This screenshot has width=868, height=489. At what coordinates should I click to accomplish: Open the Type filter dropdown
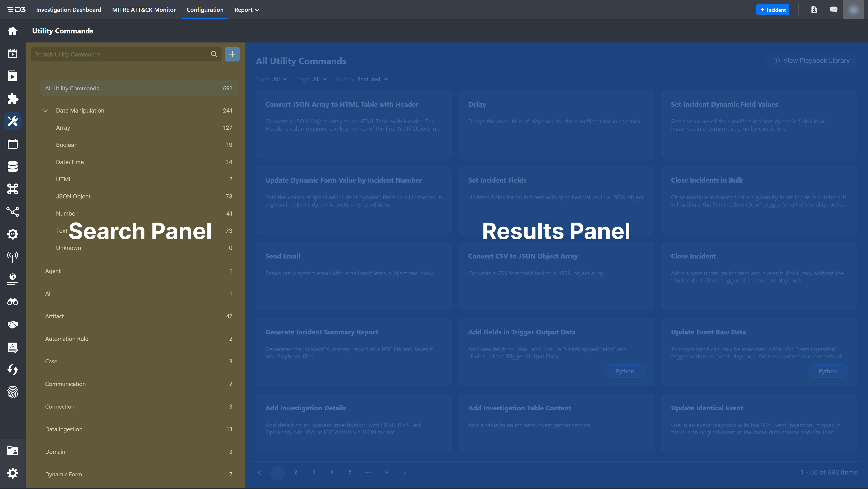pos(280,80)
